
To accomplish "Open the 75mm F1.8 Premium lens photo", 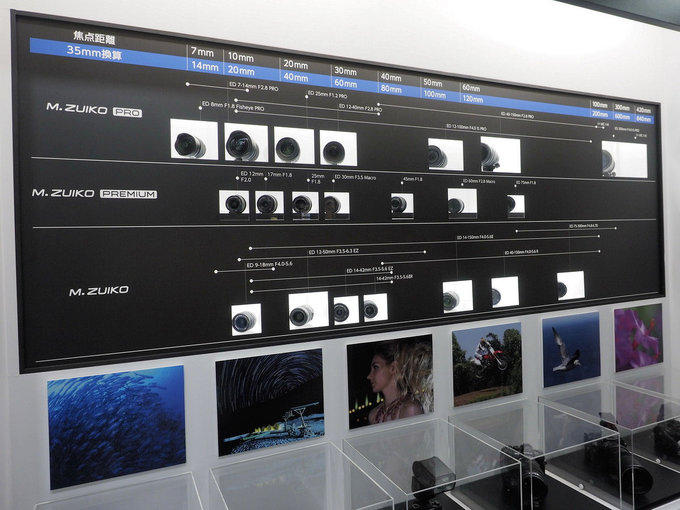I will tap(516, 204).
